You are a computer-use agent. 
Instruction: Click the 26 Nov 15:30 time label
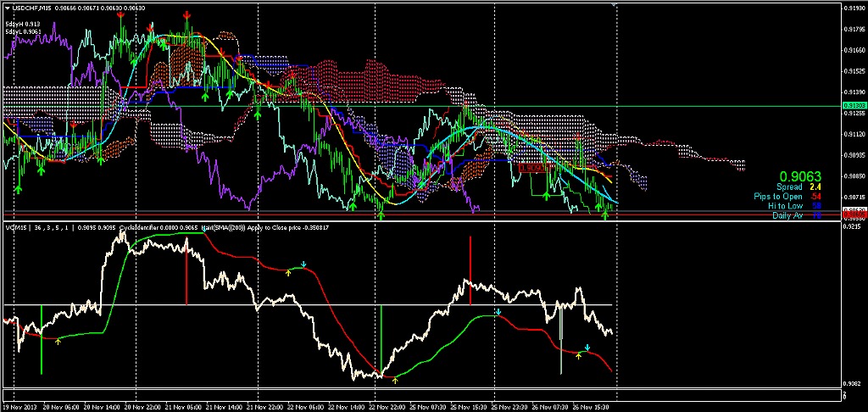[591, 406]
